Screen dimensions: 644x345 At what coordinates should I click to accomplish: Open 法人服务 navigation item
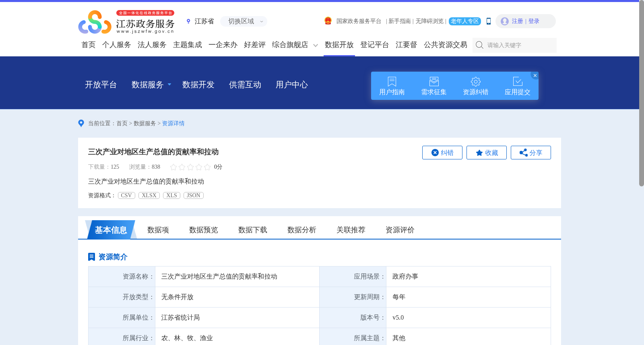coord(152,45)
